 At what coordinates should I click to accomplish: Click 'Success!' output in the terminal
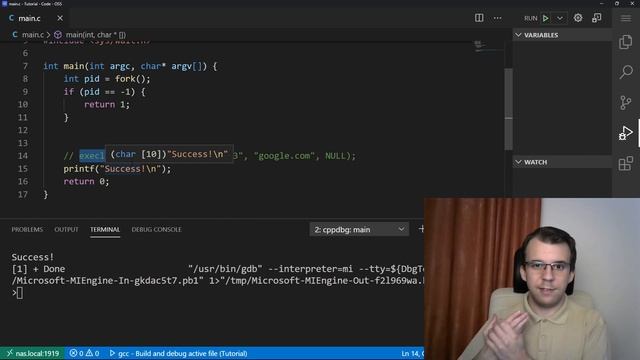tap(33, 257)
